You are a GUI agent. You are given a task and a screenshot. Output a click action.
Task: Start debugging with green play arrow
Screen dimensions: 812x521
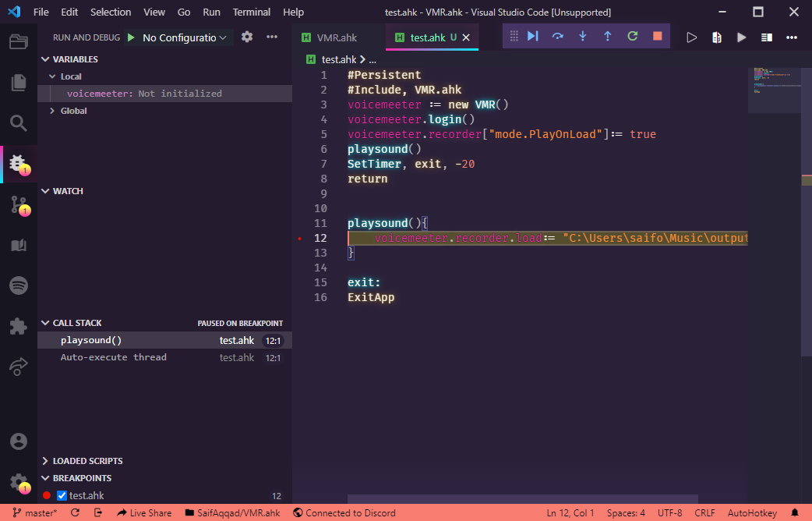[x=131, y=37]
